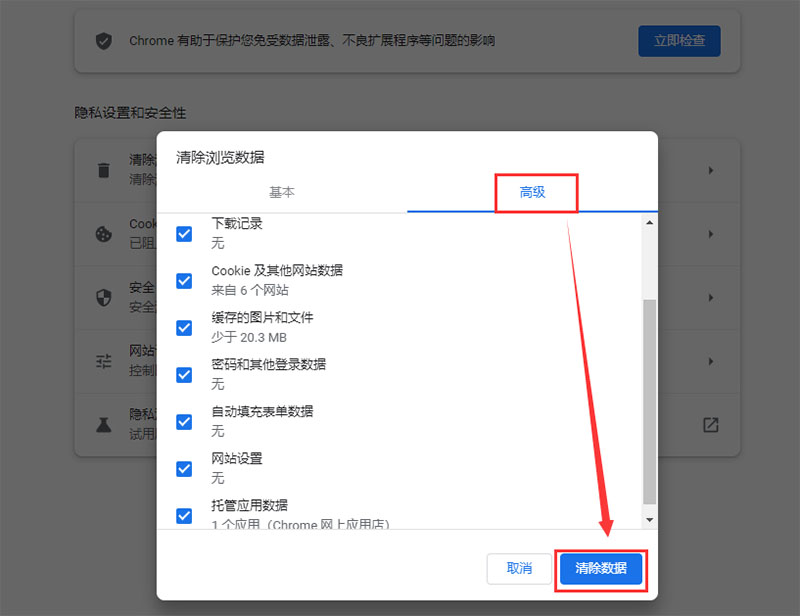
Task: Disable 密码和其他登录数据 clearing
Action: (183, 375)
